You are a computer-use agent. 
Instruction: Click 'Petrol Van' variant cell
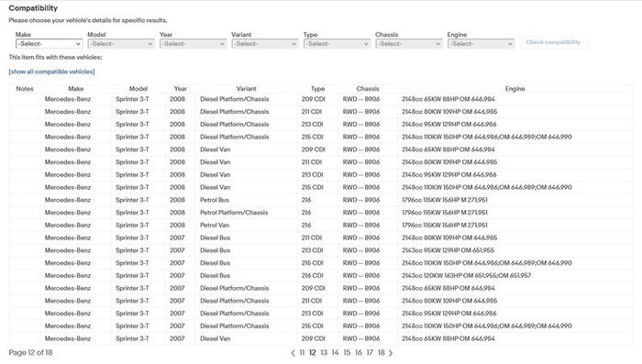pos(215,226)
